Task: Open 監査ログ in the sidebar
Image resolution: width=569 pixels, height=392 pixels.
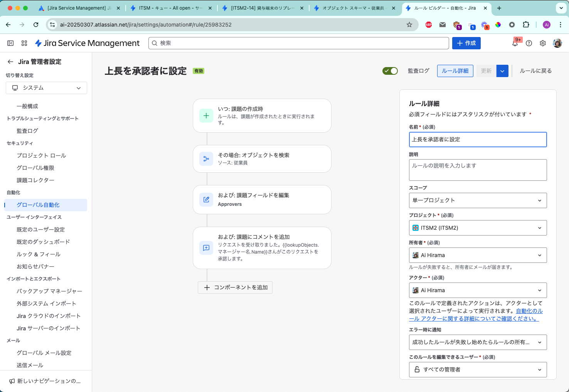Action: click(27, 131)
